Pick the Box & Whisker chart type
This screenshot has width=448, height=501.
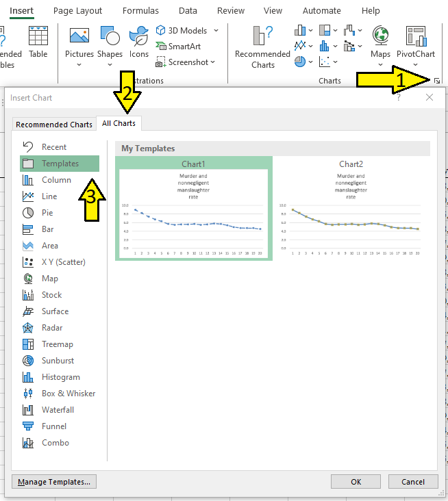(x=68, y=394)
